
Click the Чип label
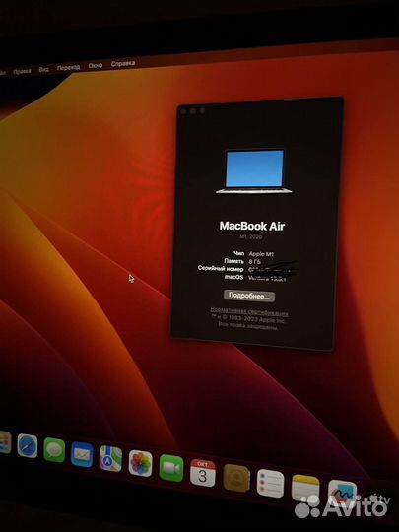238,253
